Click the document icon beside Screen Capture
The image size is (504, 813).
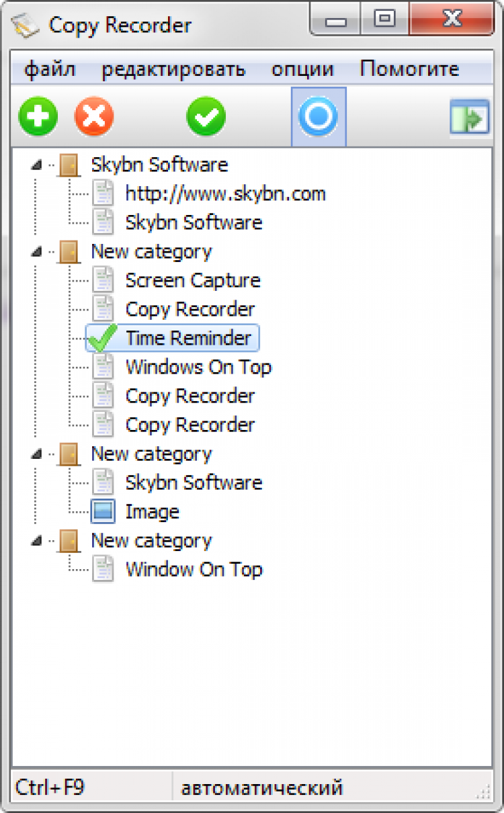(103, 280)
